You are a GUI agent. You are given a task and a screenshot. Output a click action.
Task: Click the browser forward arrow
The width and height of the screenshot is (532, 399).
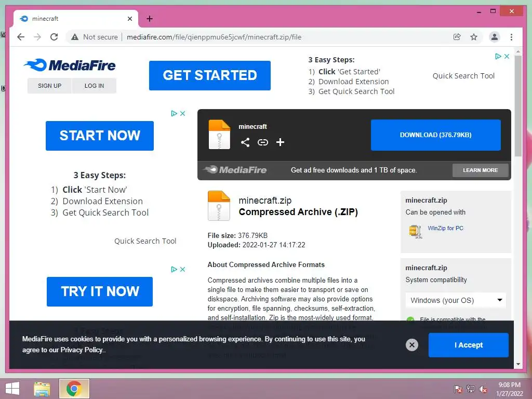tap(37, 37)
